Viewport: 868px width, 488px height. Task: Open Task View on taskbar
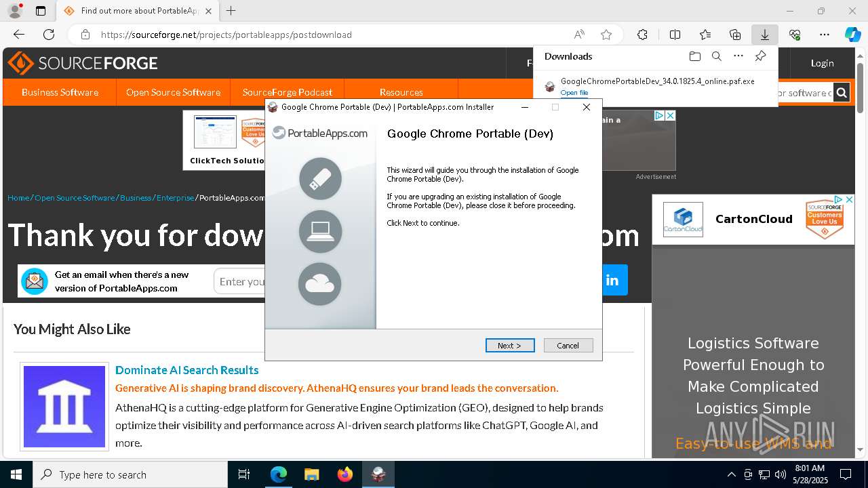pyautogui.click(x=244, y=474)
